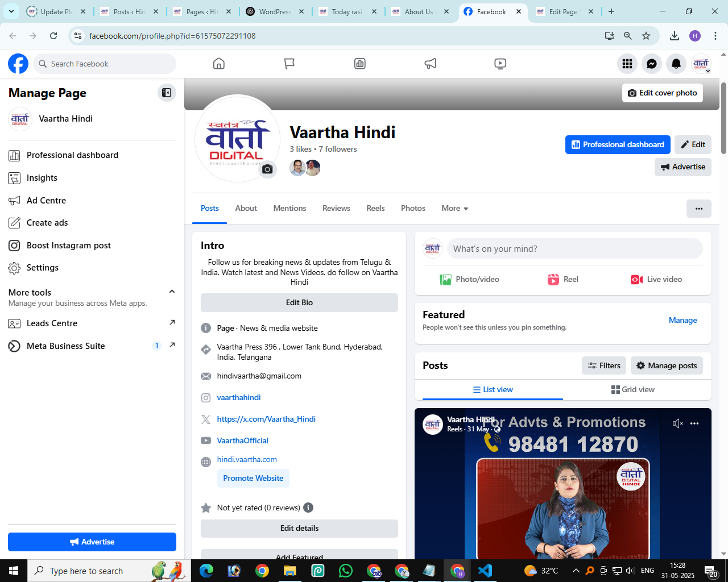Click the camera icon on profile picture
This screenshot has height=582, width=728.
[267, 169]
